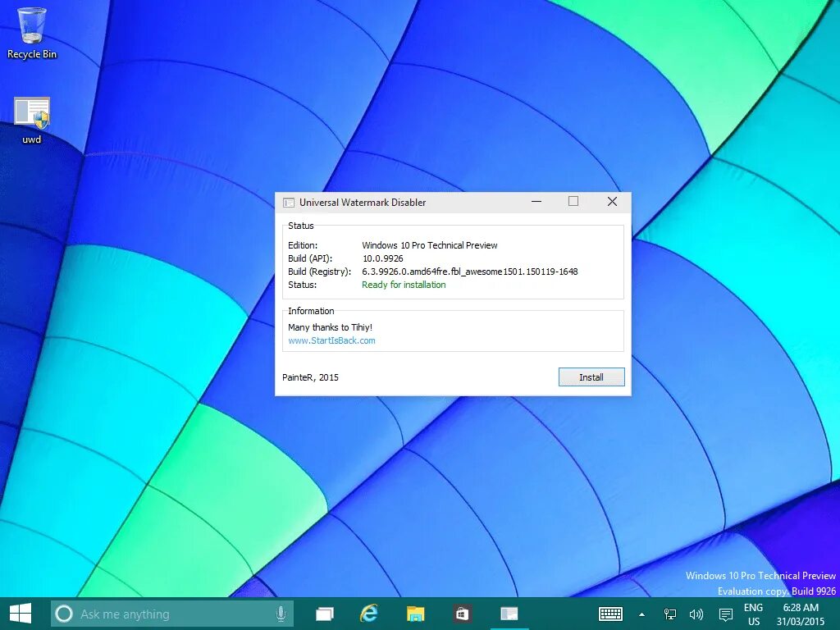This screenshot has height=630, width=840.
Task: Click the 'Many thanks to Tihiy!' text
Action: click(x=330, y=327)
